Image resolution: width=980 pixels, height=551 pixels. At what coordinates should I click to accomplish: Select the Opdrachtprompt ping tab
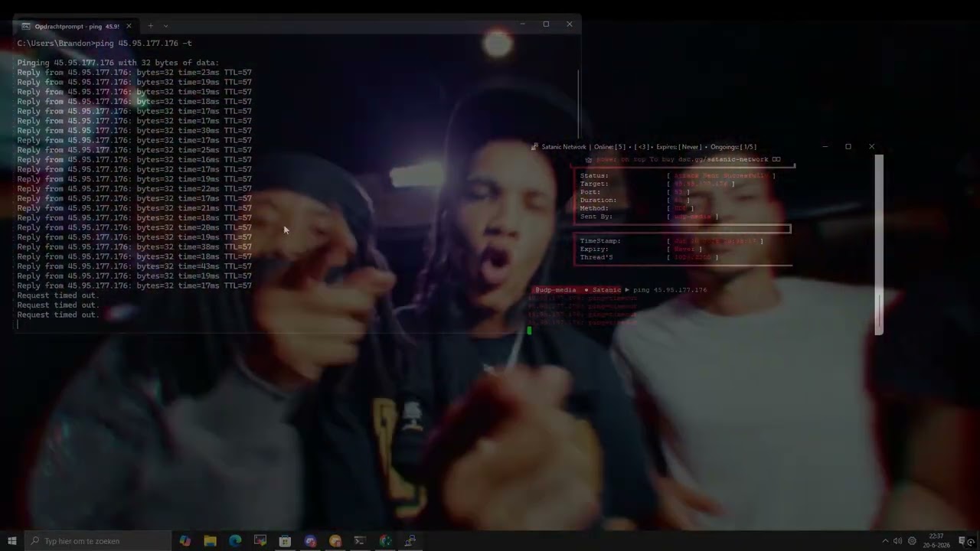(77, 26)
